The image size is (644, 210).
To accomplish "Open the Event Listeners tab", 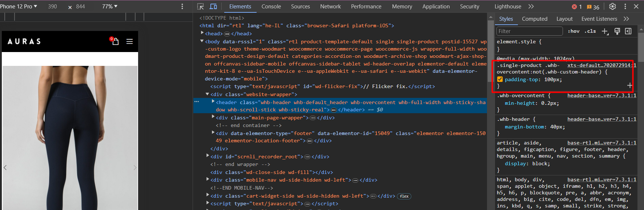I will [x=599, y=19].
